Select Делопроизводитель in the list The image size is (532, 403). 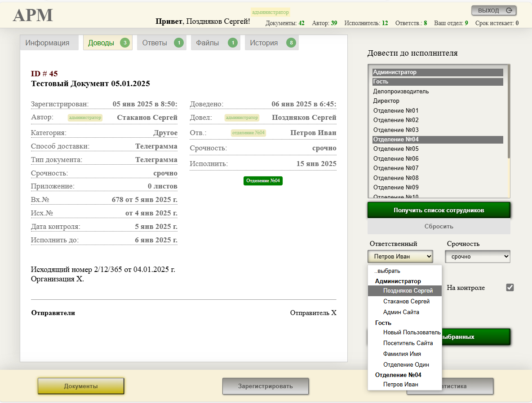tap(438, 92)
